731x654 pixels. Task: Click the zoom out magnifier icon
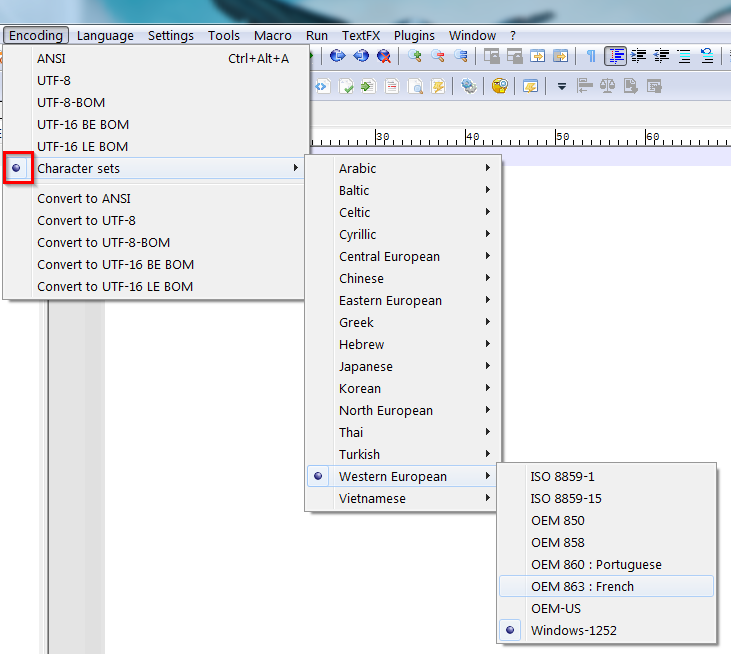[437, 57]
